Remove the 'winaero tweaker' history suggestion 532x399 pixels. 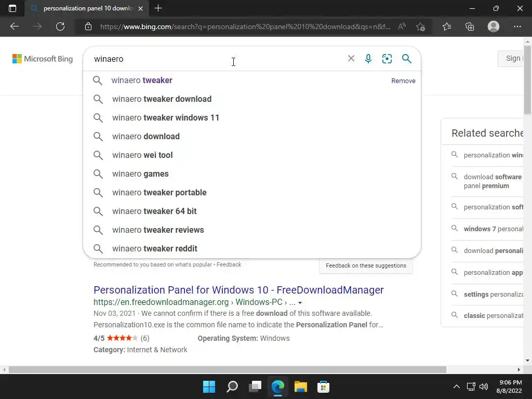[403, 81]
